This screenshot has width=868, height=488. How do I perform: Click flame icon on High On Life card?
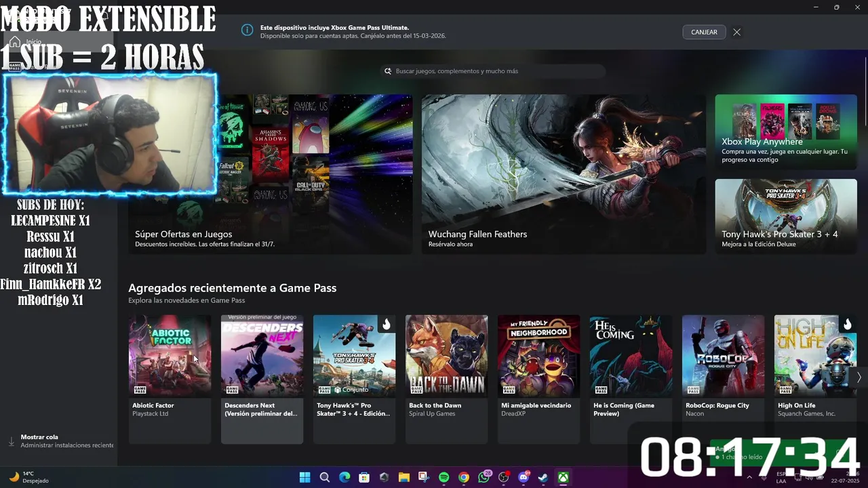(x=847, y=324)
